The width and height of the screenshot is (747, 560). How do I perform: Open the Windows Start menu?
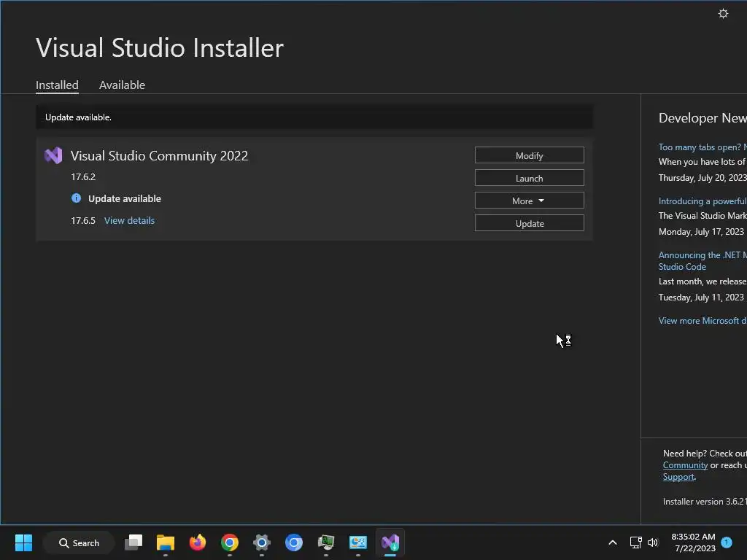click(23, 542)
